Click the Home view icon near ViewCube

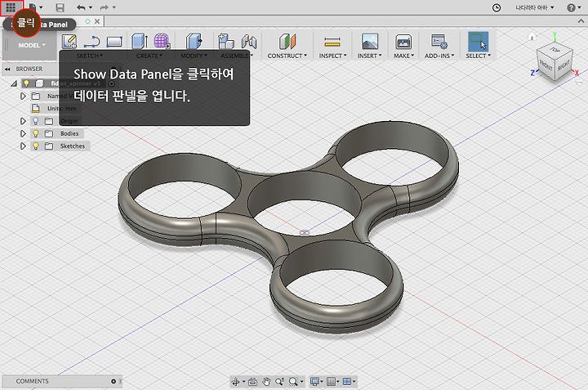click(532, 37)
